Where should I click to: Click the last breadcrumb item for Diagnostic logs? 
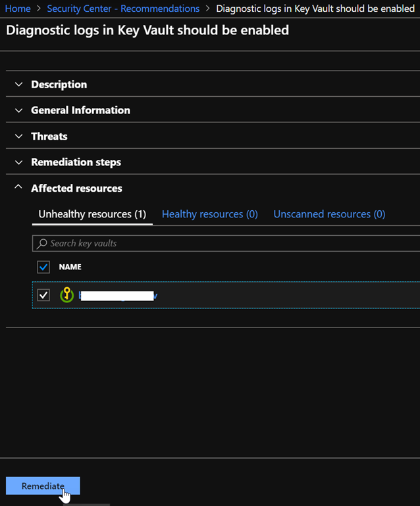pos(315,9)
